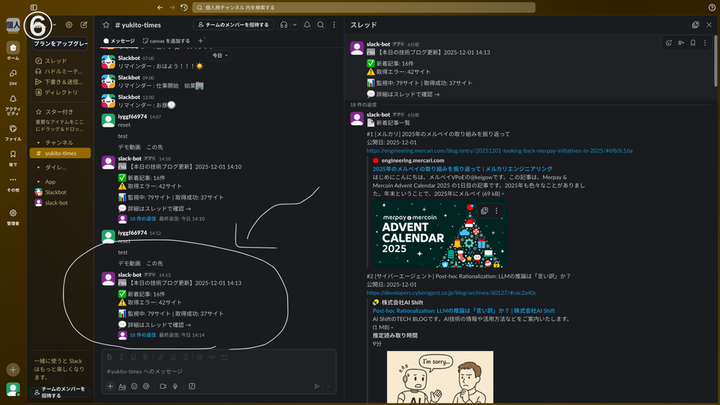Toggle bold formatting in composer
The image size is (720, 405).
109,357
